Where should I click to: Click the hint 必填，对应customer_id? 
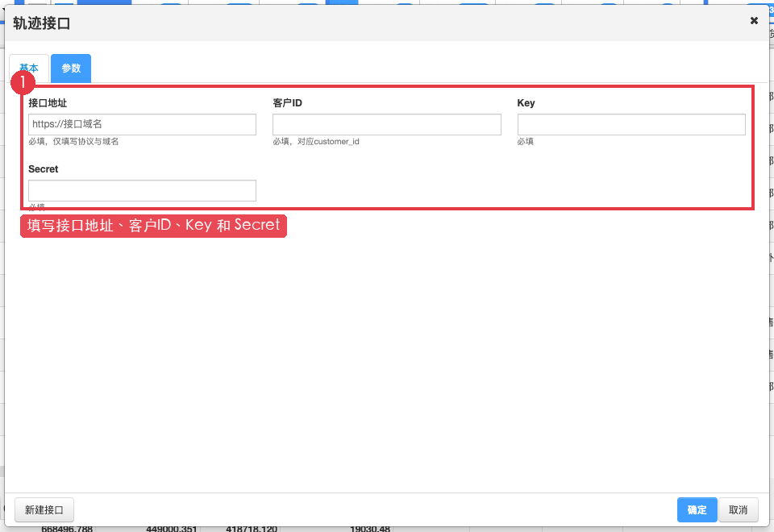point(316,142)
